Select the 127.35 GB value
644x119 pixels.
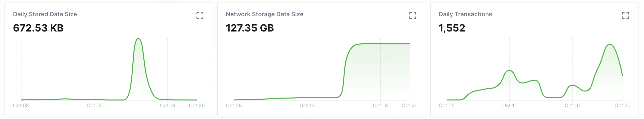pos(250,28)
